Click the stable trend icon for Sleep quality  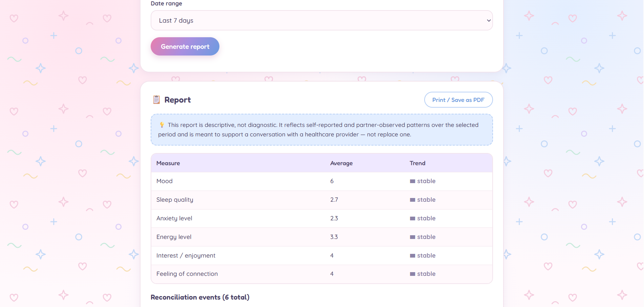pos(412,200)
